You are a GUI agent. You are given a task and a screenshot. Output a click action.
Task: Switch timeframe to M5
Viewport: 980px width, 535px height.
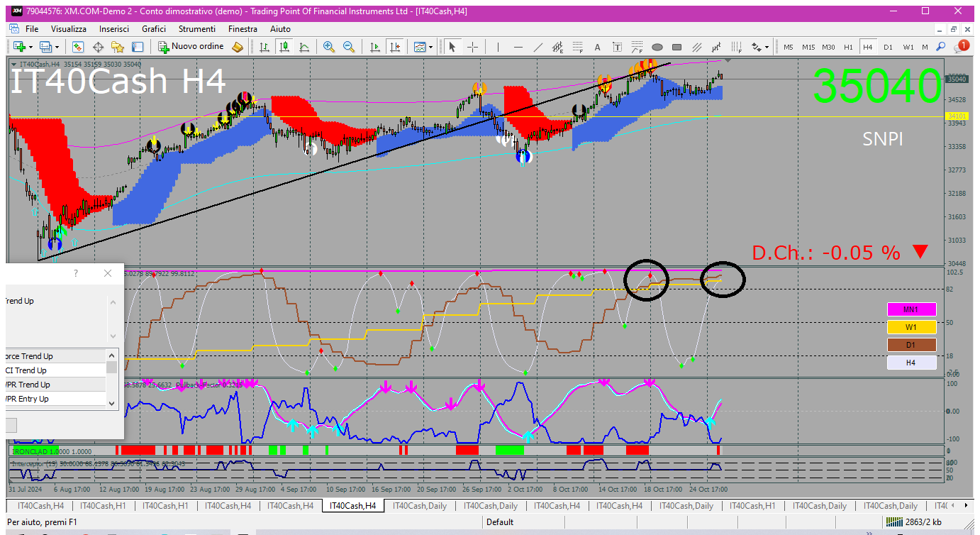[789, 47]
